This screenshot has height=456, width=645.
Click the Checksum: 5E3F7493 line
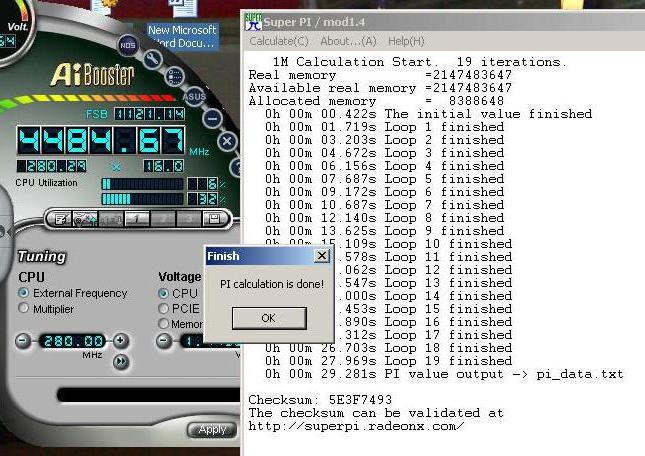pos(320,400)
